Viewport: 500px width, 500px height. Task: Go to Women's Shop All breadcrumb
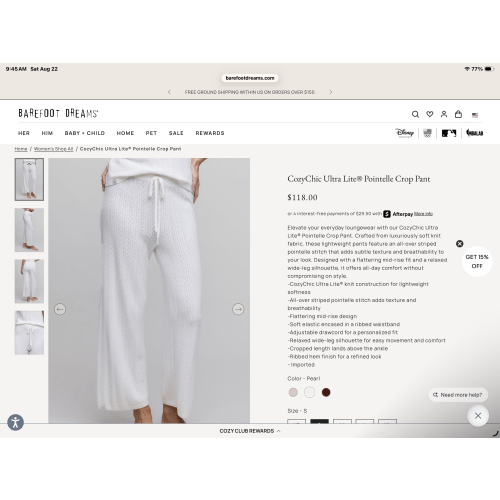pyautogui.click(x=54, y=149)
